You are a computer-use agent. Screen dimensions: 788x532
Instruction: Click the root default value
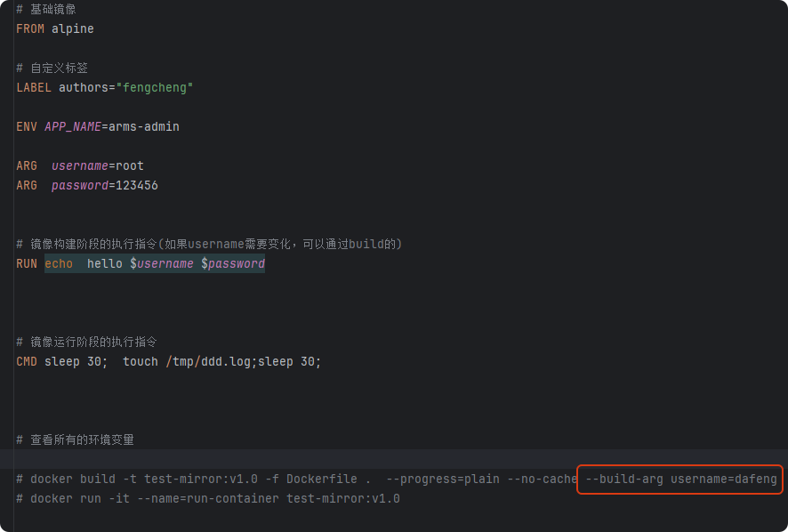[x=130, y=166]
